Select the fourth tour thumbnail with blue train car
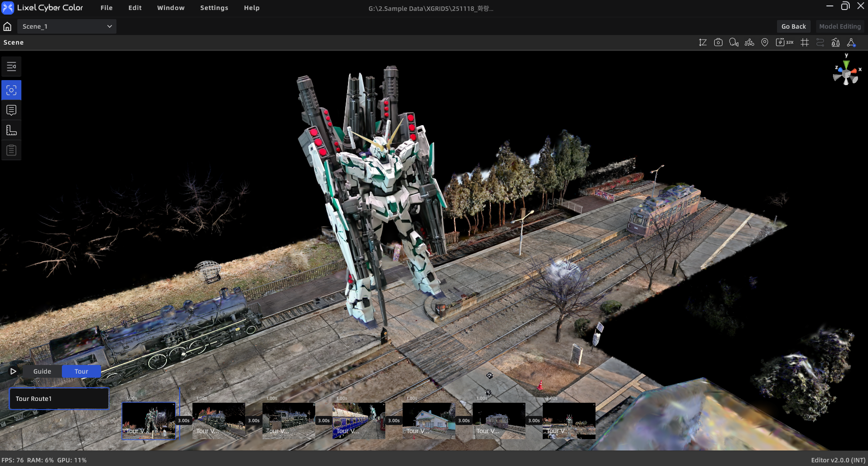The height and width of the screenshot is (466, 868). tap(359, 421)
